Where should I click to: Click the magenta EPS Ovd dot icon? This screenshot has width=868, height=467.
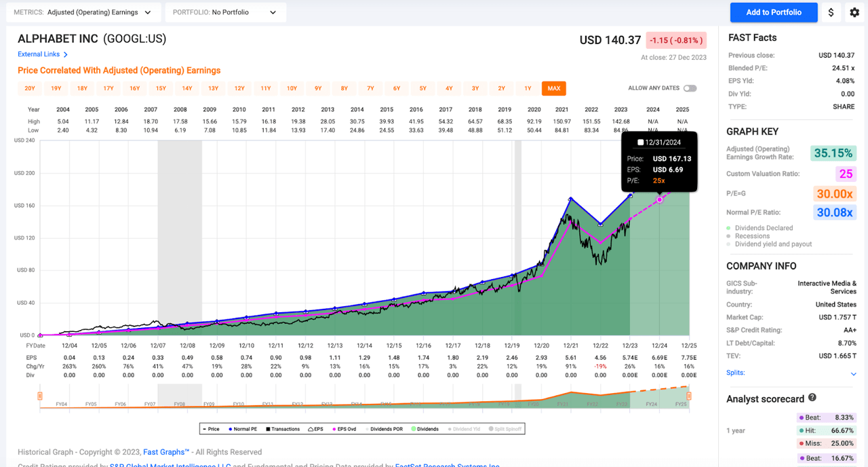334,429
